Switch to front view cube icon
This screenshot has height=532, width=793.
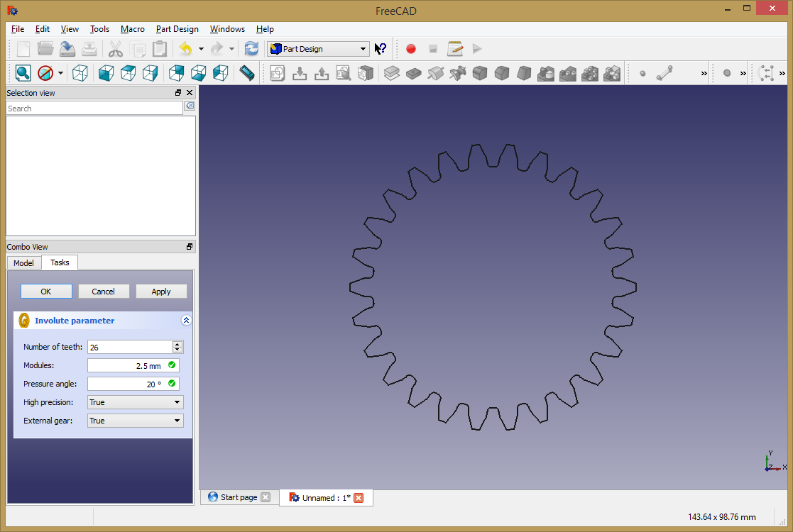point(106,73)
